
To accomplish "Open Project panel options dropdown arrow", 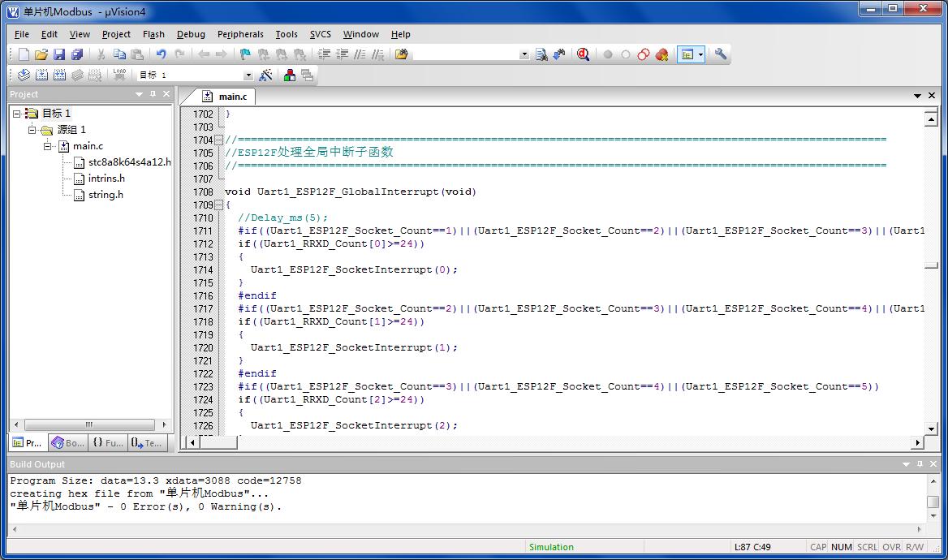I will pos(139,94).
